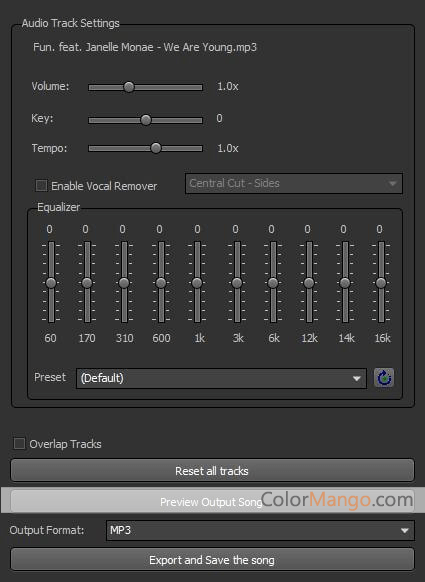Open the Output Format MP3 dropdown
This screenshot has width=425, height=582.
260,530
